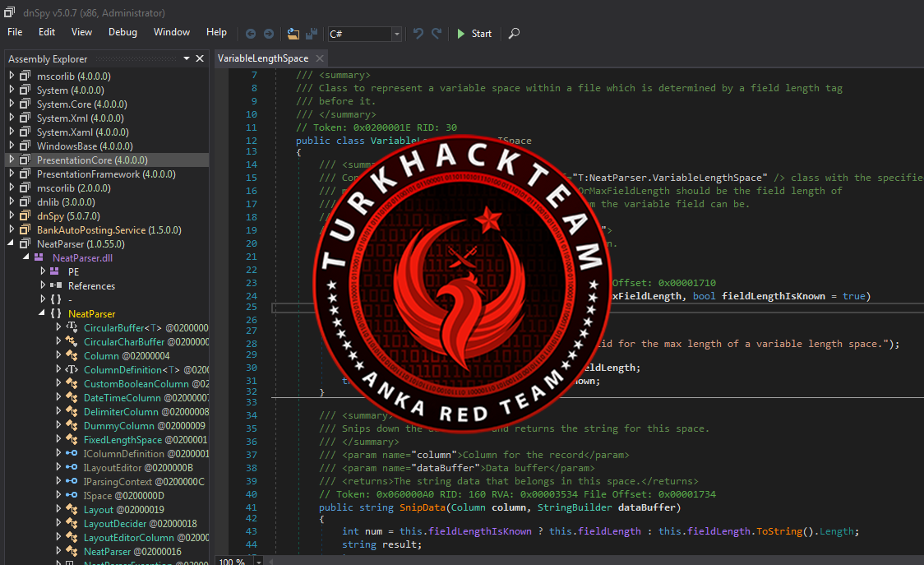Click the assembly icon beside PresentationCore
The image size is (924, 565).
point(25,160)
